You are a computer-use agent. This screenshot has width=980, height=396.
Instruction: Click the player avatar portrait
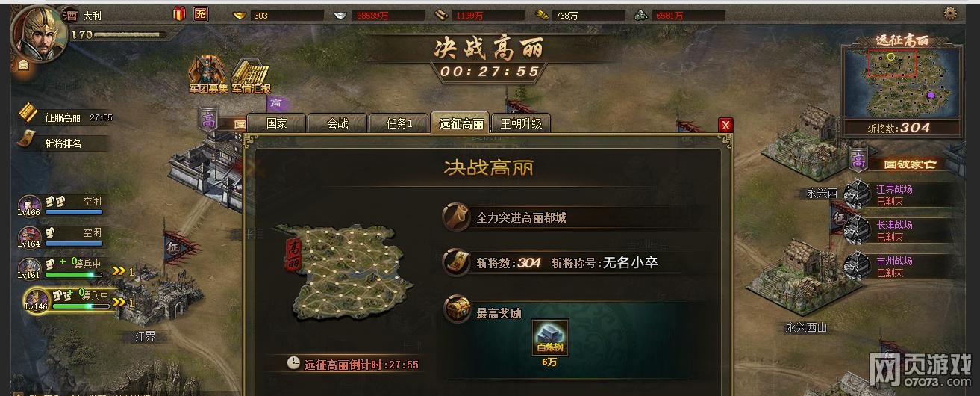click(x=40, y=34)
